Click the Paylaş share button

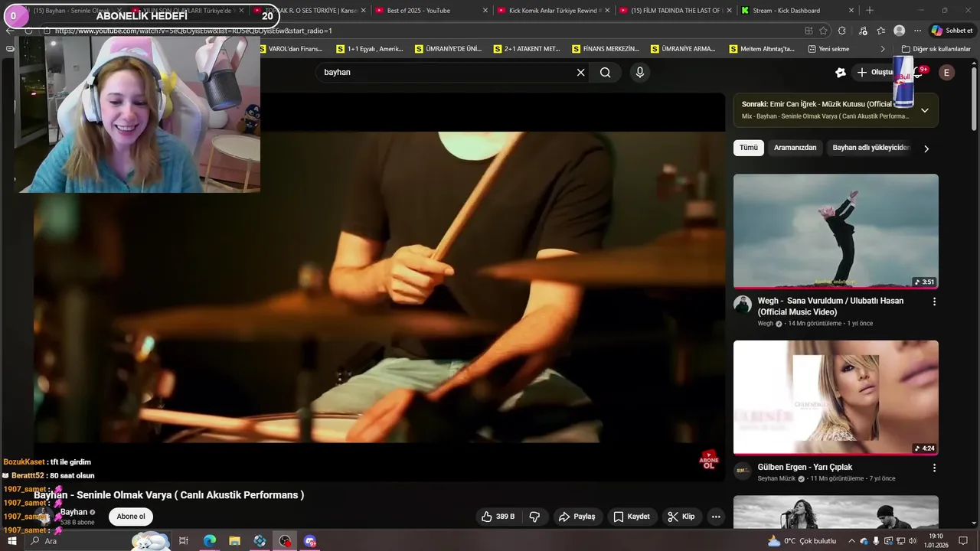point(577,517)
